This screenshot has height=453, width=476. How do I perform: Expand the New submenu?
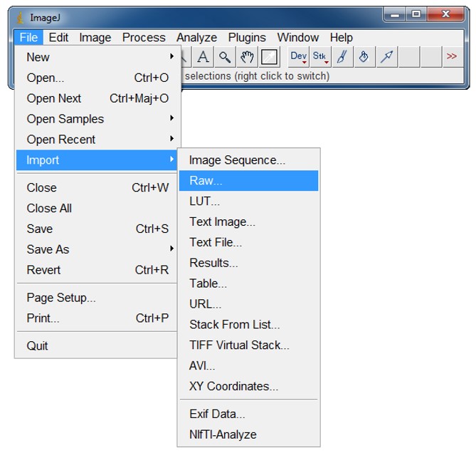click(97, 57)
